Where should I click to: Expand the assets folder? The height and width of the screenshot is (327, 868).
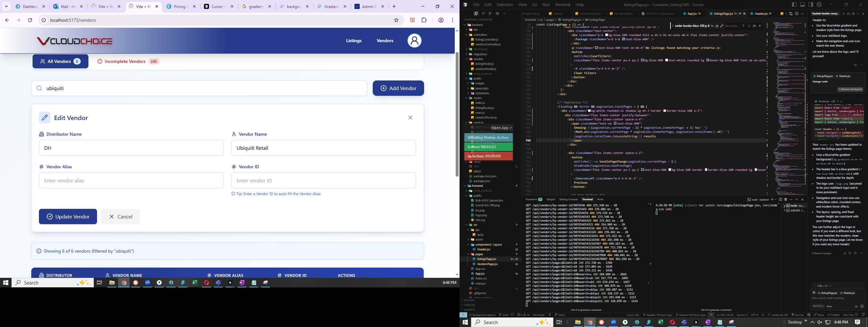[x=468, y=240]
